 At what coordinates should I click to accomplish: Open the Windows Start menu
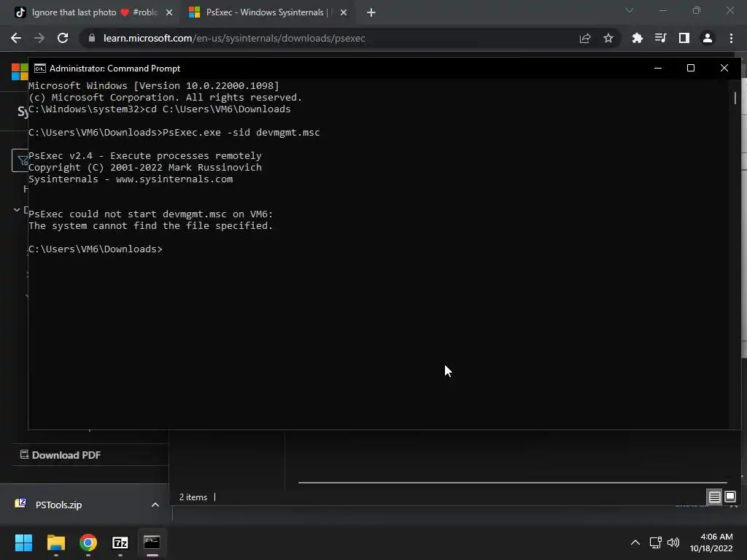pos(23,542)
